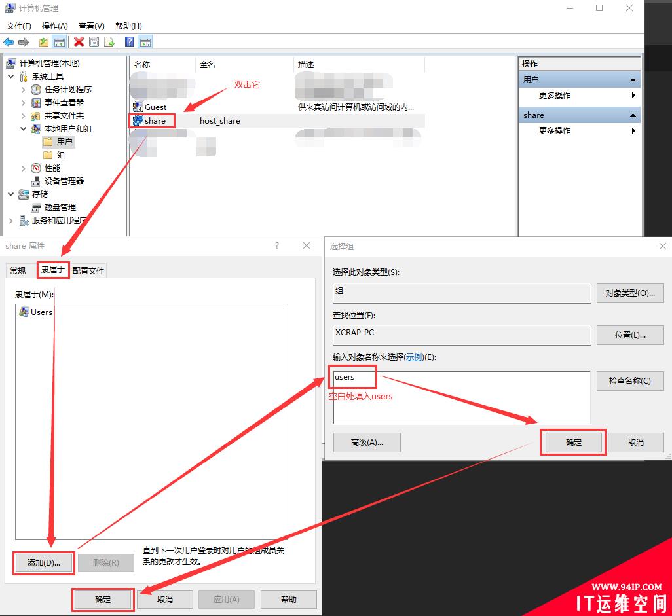Switch to the 隶属于 tab
This screenshot has width=672, height=616.
pyautogui.click(x=53, y=270)
